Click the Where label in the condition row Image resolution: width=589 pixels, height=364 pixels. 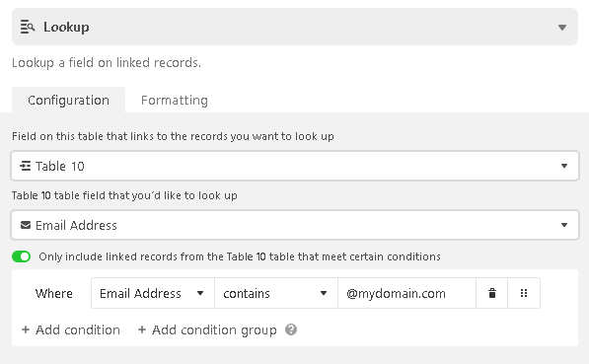53,293
